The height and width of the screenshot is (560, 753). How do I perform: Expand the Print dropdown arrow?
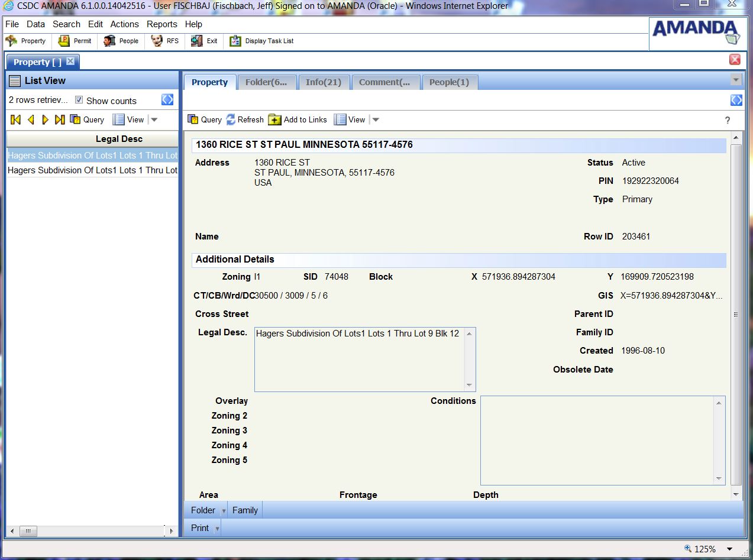click(217, 529)
